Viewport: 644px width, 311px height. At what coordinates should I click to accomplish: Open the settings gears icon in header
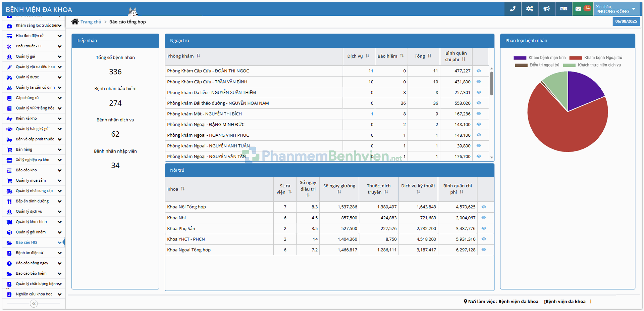click(x=530, y=9)
